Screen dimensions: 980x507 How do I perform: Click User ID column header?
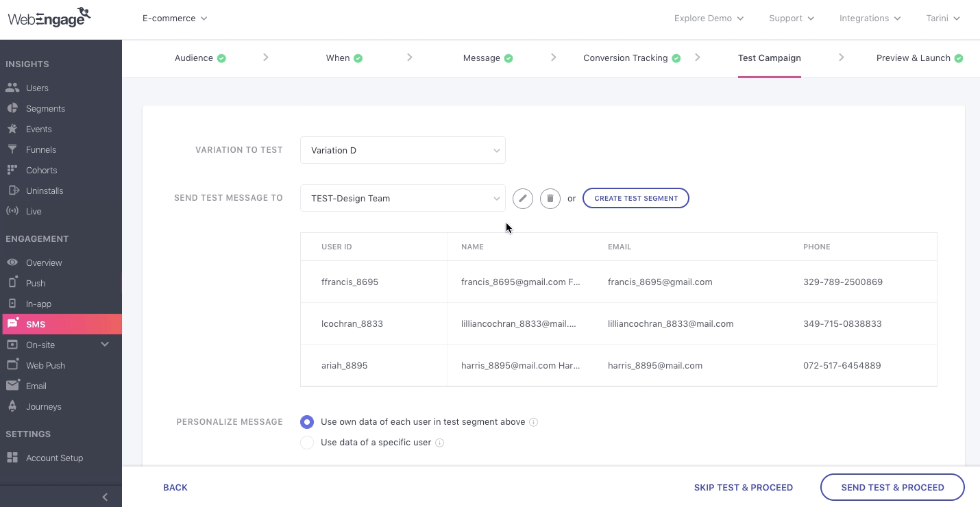(336, 247)
